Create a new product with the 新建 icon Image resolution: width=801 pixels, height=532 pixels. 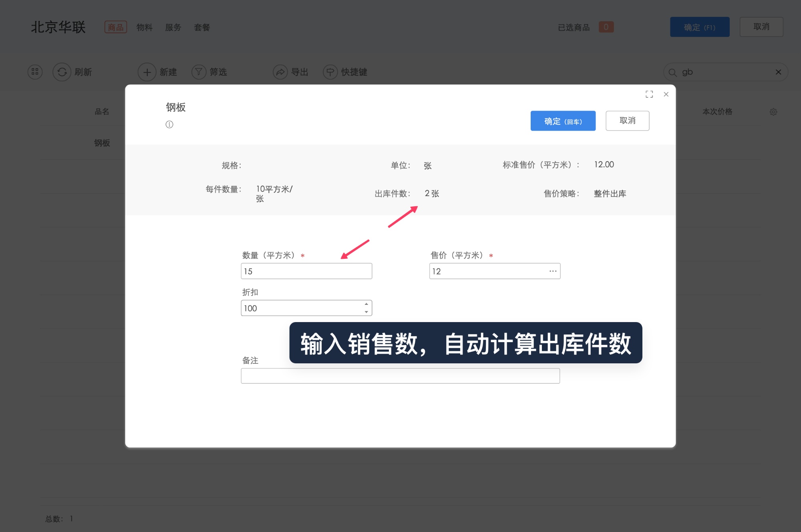[147, 72]
